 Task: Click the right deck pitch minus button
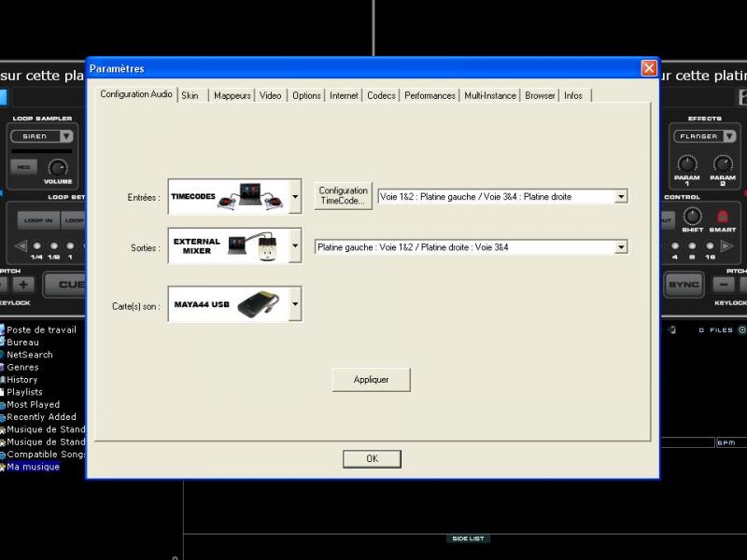[723, 285]
